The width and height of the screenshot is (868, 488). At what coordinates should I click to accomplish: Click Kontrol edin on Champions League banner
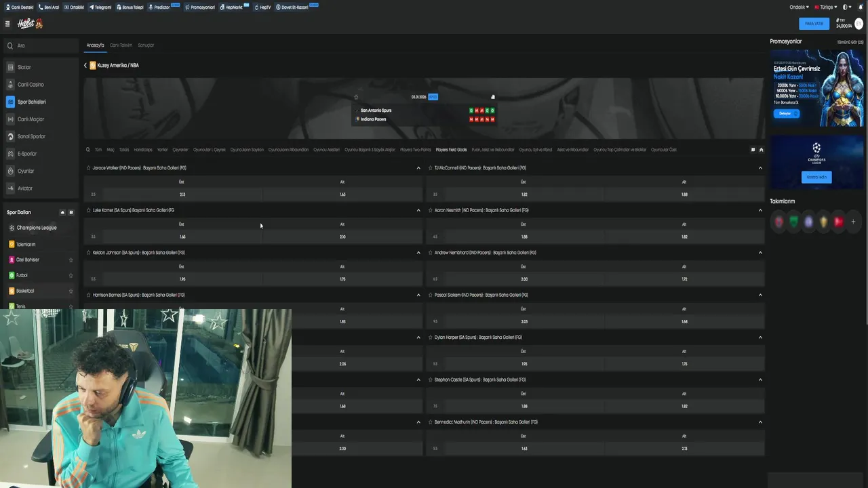(816, 177)
